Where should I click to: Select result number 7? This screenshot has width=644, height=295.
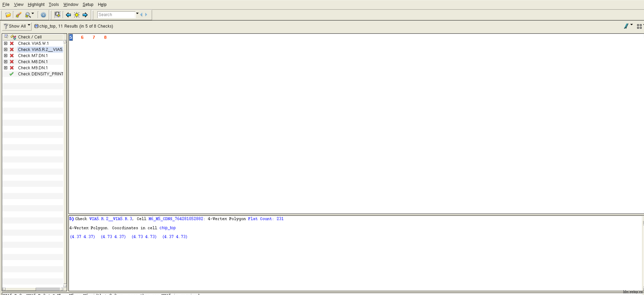coord(94,37)
